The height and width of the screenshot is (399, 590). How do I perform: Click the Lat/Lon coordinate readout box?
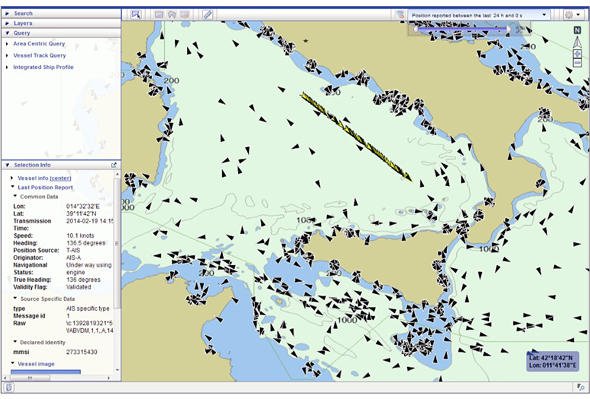552,361
